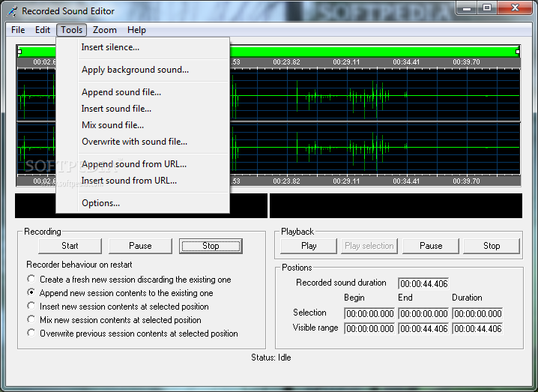The width and height of the screenshot is (538, 392).
Task: Click the lower channel waveform near 00:34.41
Action: tap(406, 148)
